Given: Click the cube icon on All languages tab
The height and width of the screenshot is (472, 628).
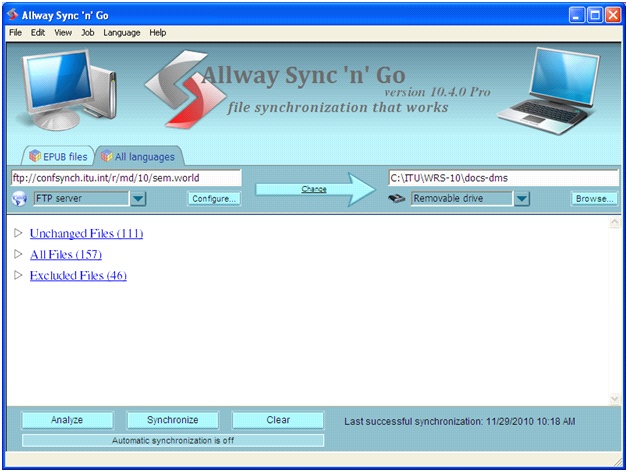Looking at the screenshot, I should (107, 156).
